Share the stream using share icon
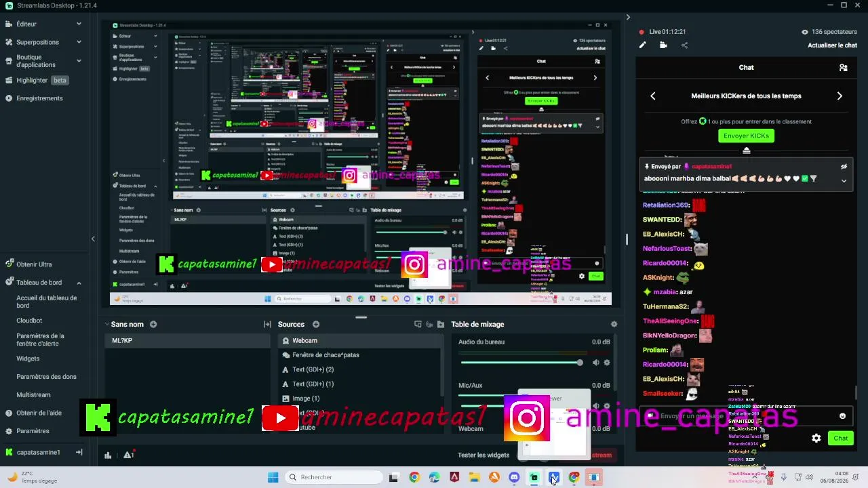 pos(684,45)
